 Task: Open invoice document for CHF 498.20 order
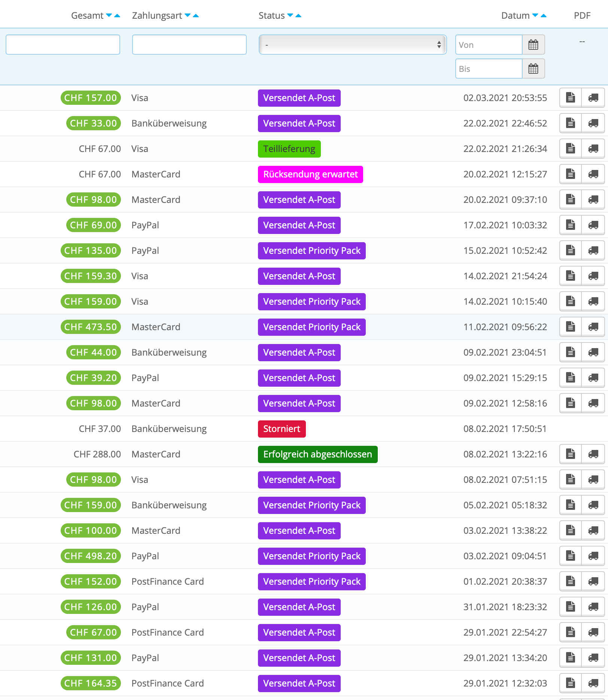[571, 556]
